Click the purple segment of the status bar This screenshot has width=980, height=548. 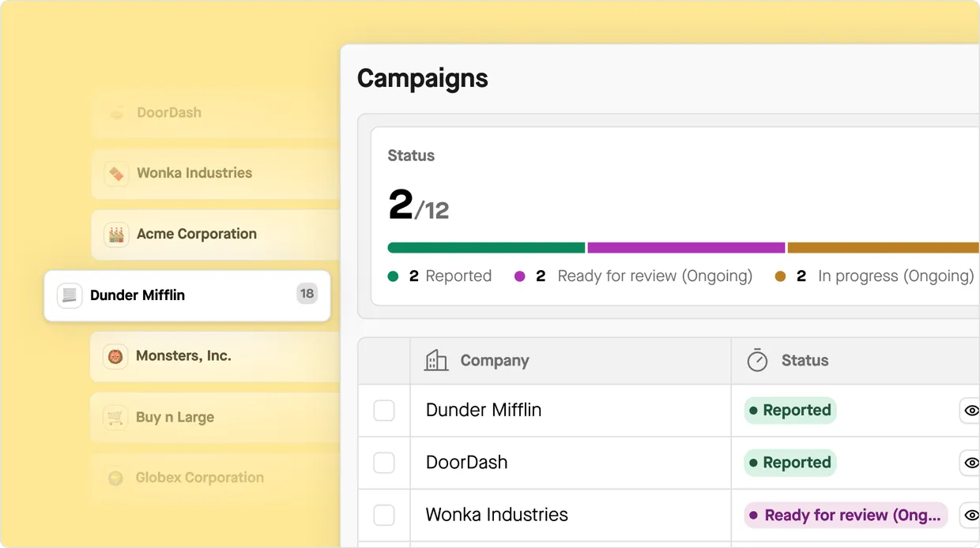pyautogui.click(x=686, y=248)
